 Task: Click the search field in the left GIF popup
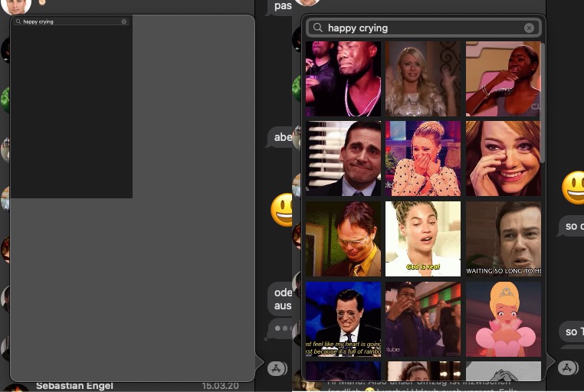tap(71, 21)
